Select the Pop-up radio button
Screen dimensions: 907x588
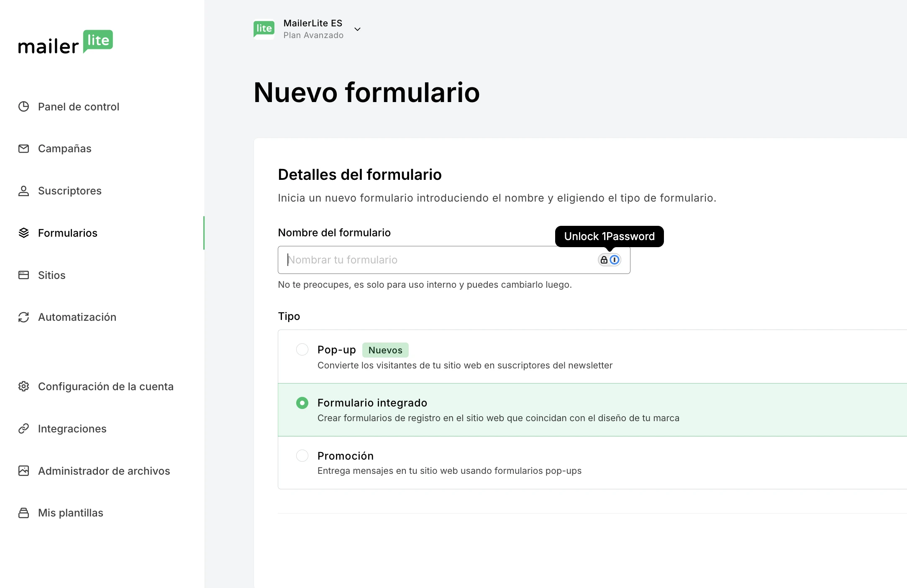[302, 350]
